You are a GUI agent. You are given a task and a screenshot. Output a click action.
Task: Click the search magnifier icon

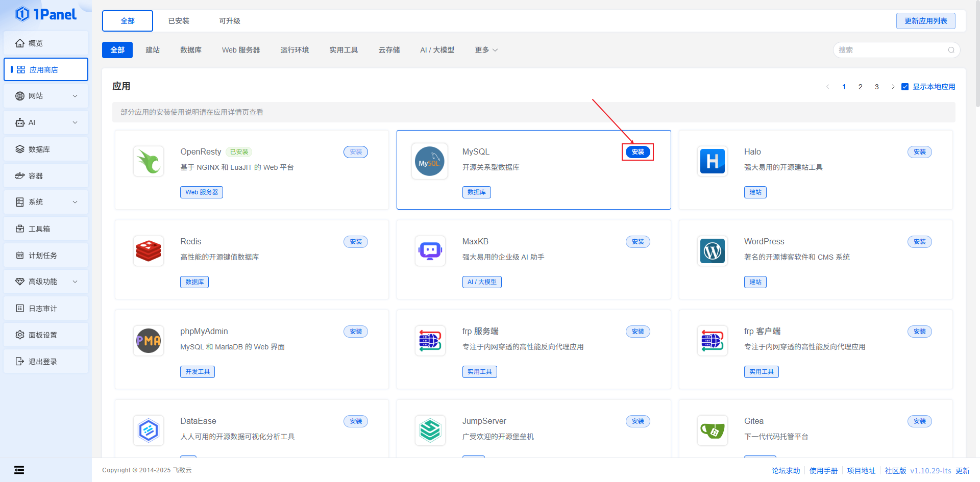point(951,50)
